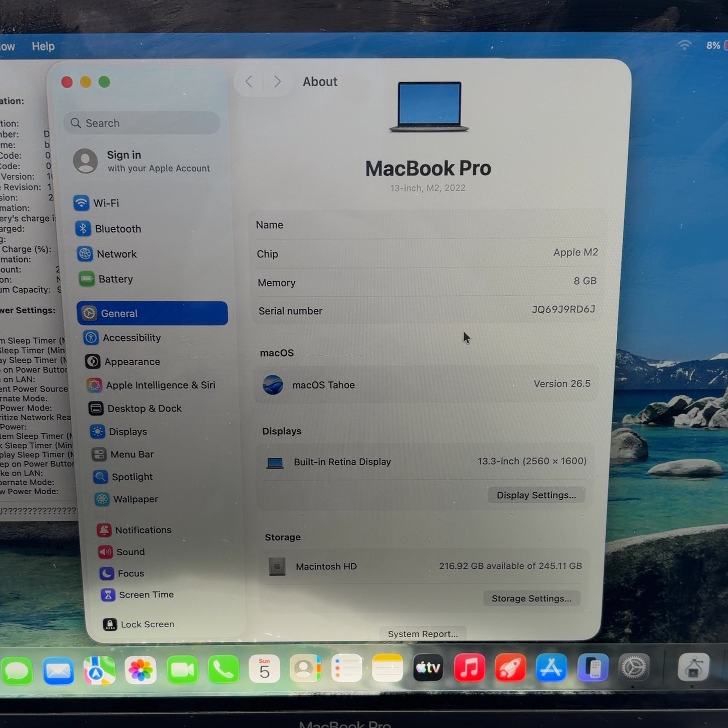Viewport: 728px width, 728px height.
Task: Click the Name row
Action: pyautogui.click(x=427, y=225)
